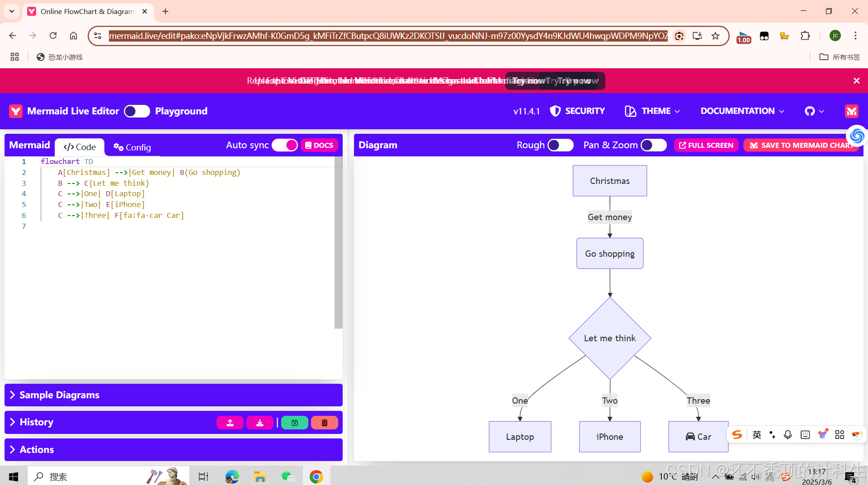Toggle the Playground switch in the header
868x485 pixels.
[x=136, y=111]
